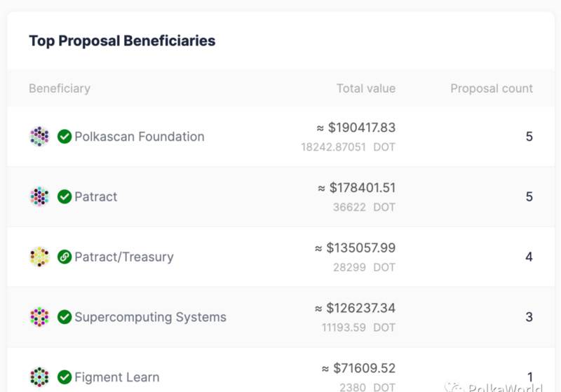This screenshot has height=392, width=561.
Task: Open the Patract beneficiary name link
Action: click(96, 197)
